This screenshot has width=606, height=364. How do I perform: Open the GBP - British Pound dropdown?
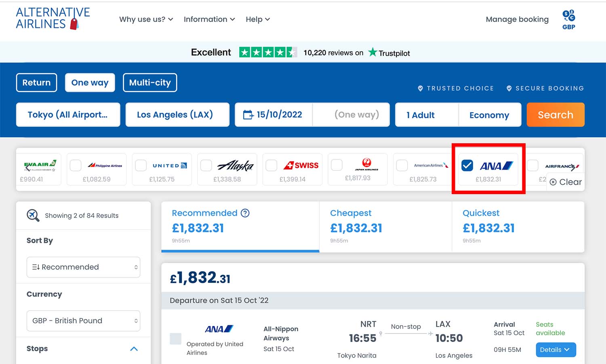click(83, 321)
